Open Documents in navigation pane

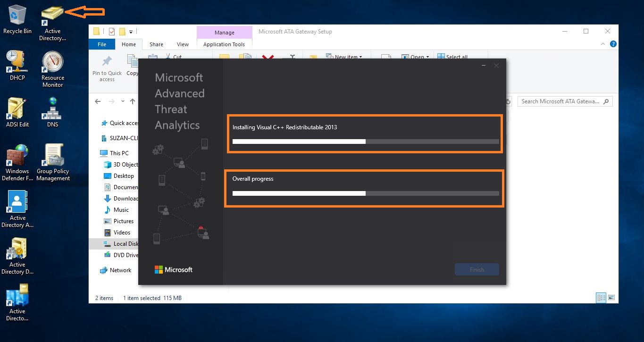coord(121,187)
